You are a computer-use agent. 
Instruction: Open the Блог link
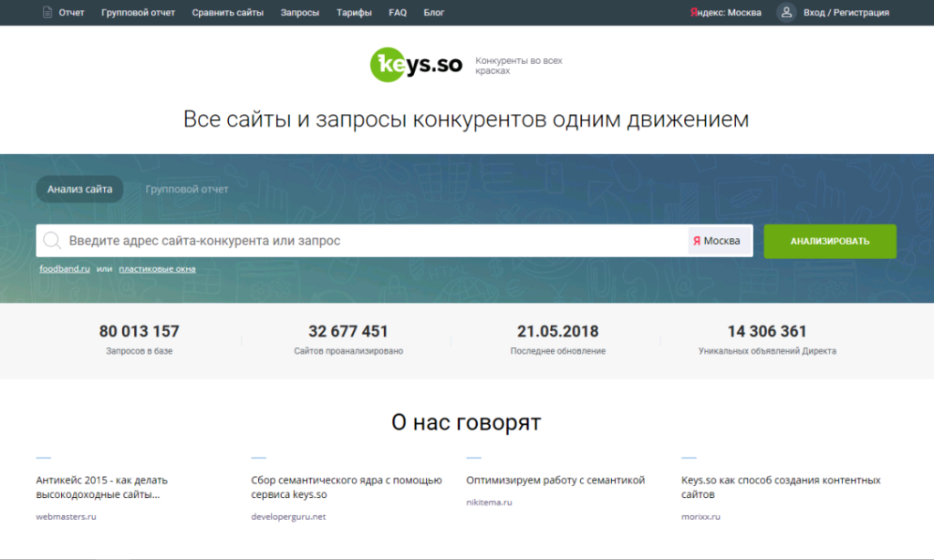(x=433, y=13)
